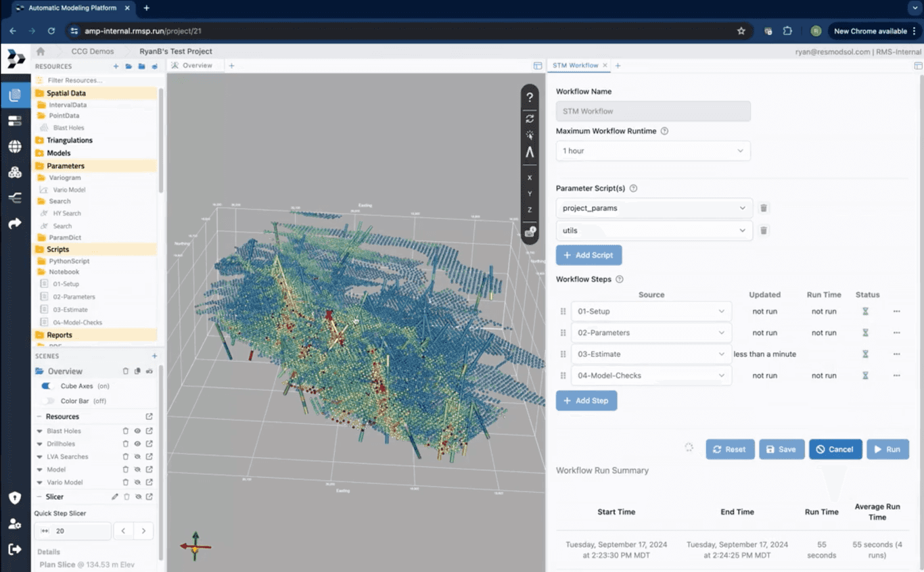Click the Add Step button
The height and width of the screenshot is (572, 924).
[586, 400]
